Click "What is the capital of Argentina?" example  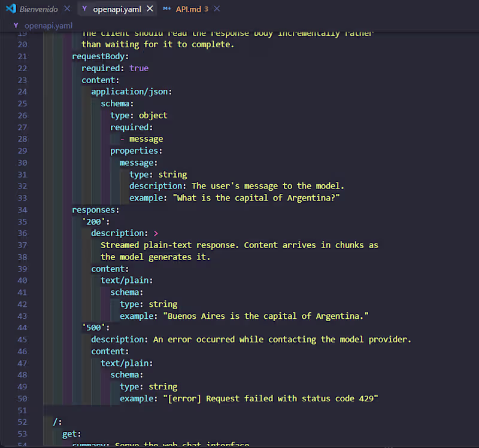[x=257, y=198]
